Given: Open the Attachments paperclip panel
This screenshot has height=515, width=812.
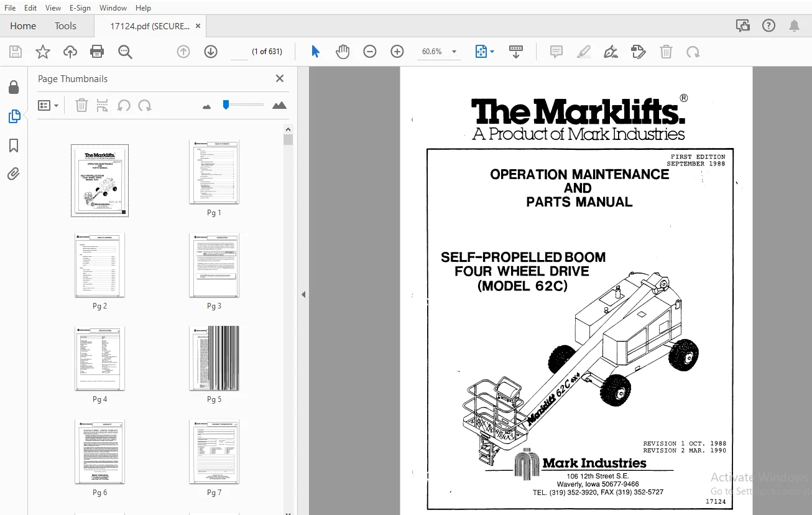Looking at the screenshot, I should (14, 174).
